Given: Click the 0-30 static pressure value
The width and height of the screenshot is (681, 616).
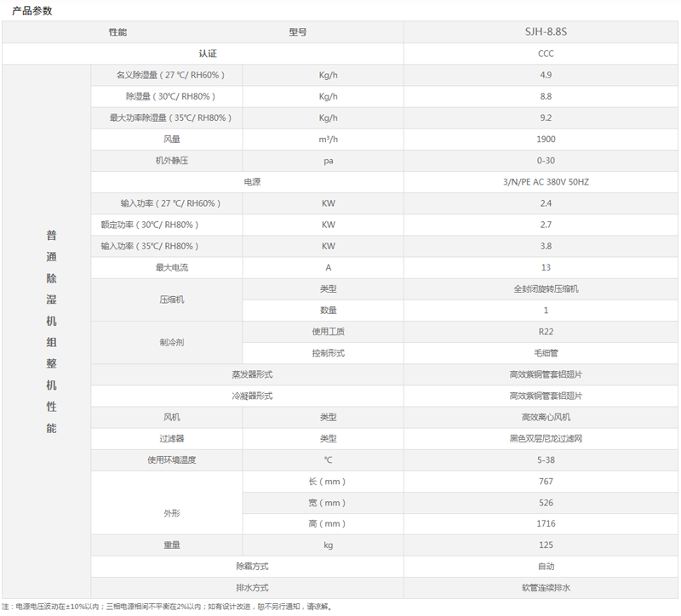Looking at the screenshot, I should tap(545, 160).
